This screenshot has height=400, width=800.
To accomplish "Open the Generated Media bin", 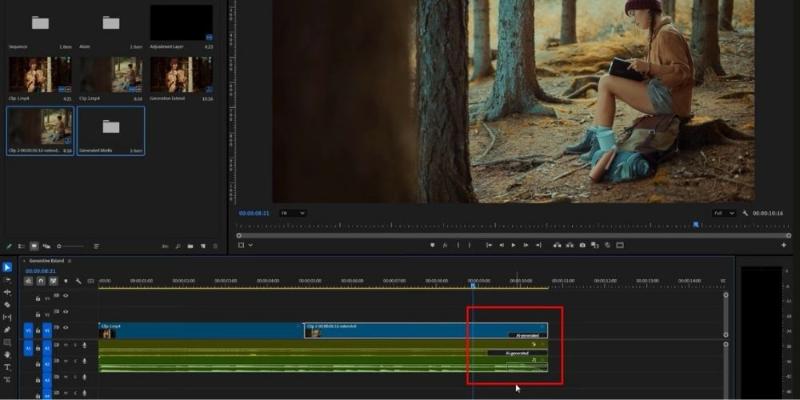I will [110, 131].
